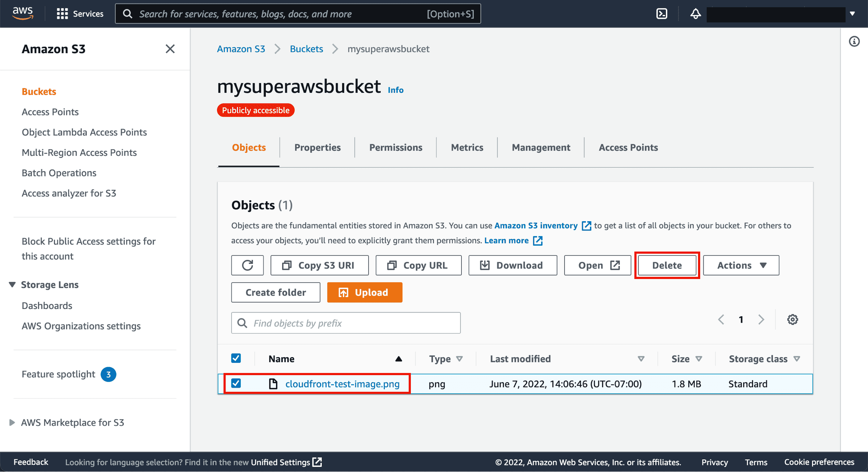
Task: Open Multi-Region Access Points
Action: 79,153
